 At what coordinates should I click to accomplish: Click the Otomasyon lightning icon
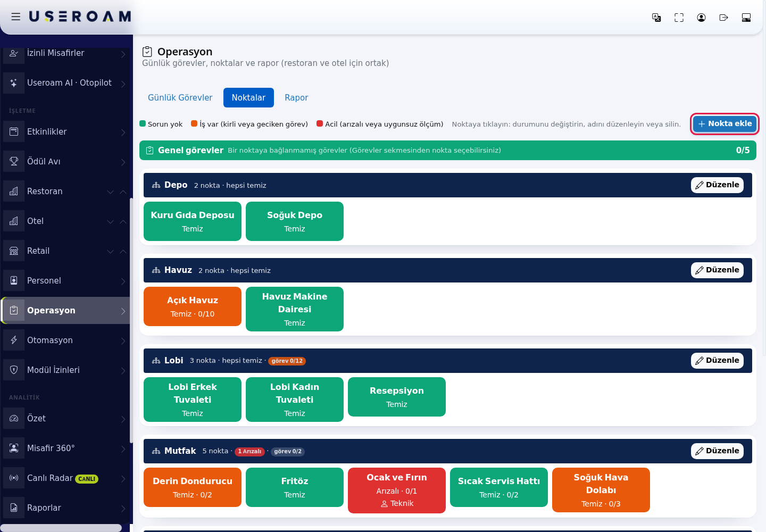[14, 340]
